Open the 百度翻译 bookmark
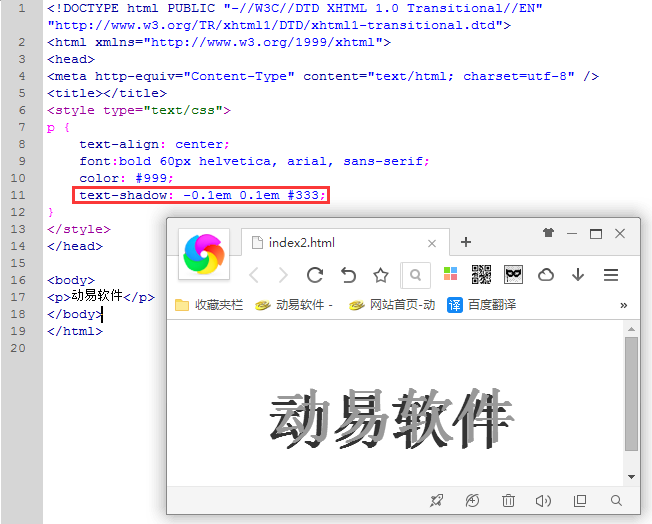The image size is (652, 524). (482, 305)
